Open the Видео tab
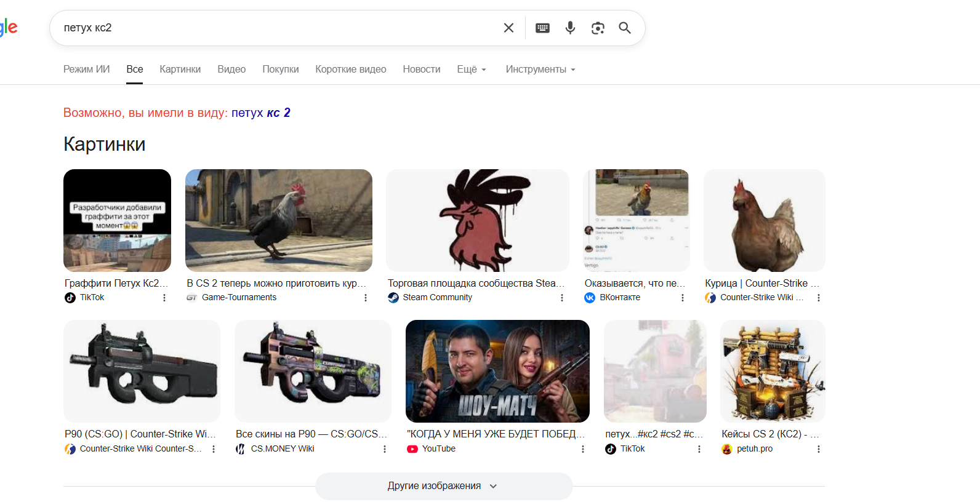This screenshot has height=502, width=980. point(231,70)
